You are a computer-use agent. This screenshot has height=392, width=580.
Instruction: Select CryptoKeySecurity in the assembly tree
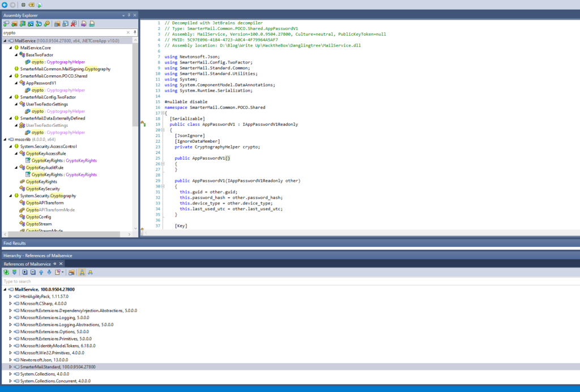42,189
